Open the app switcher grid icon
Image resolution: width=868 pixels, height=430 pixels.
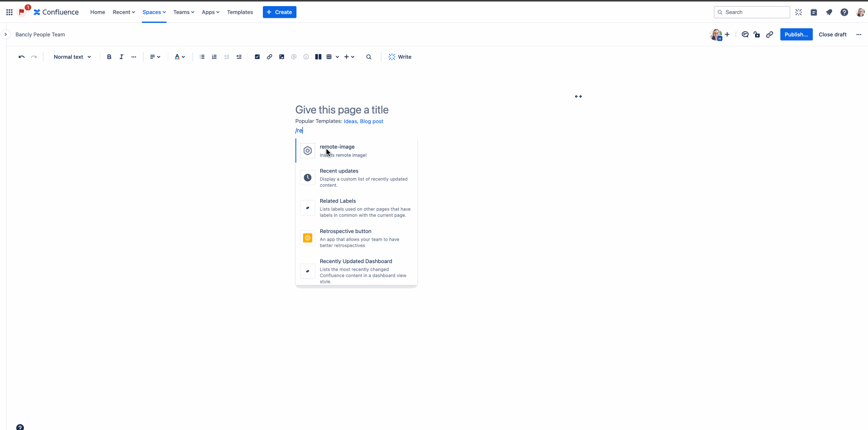coord(9,12)
